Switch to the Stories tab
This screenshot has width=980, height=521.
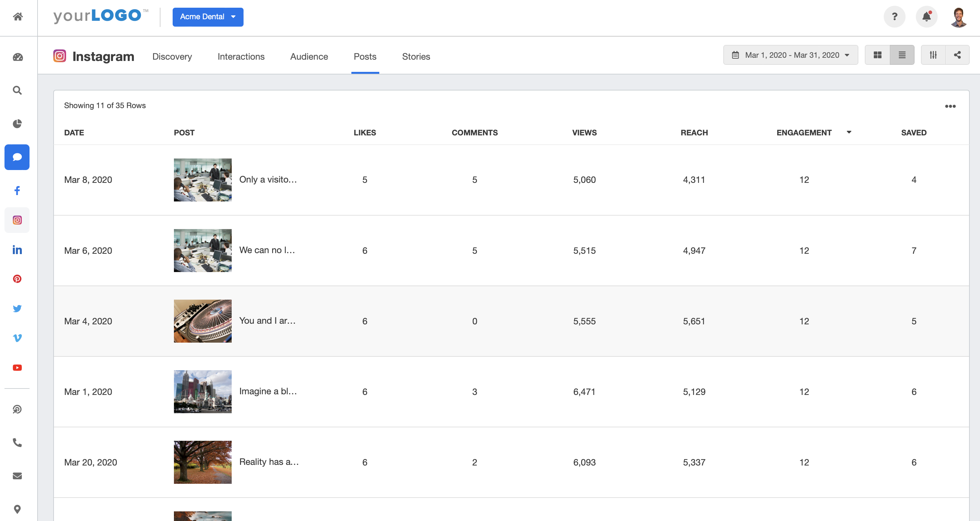pos(416,57)
